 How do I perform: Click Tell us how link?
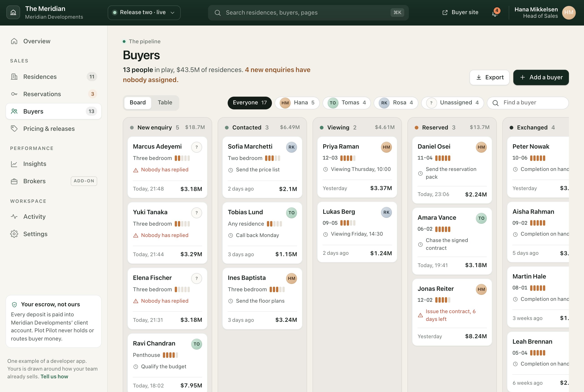click(54, 376)
